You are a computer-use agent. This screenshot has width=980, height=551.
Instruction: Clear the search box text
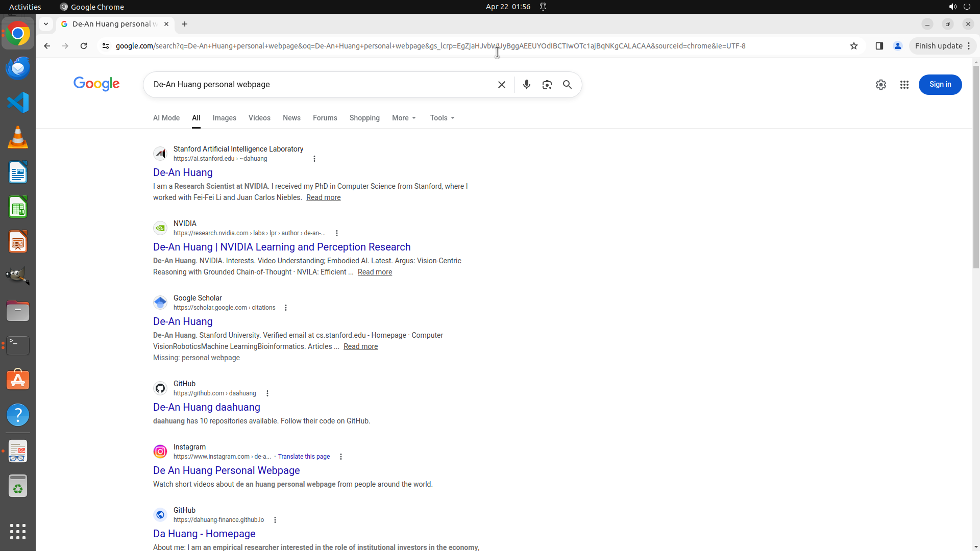501,85
